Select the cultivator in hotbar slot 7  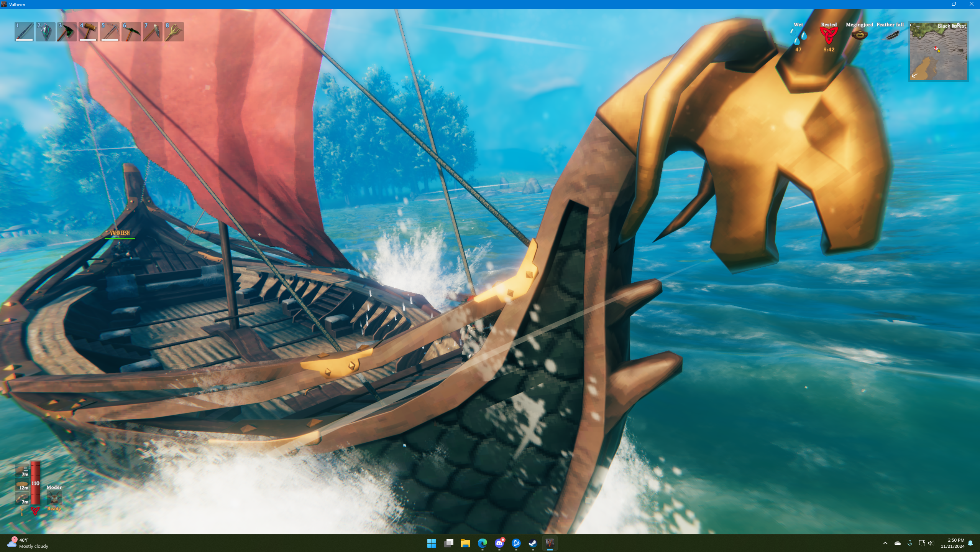[153, 31]
